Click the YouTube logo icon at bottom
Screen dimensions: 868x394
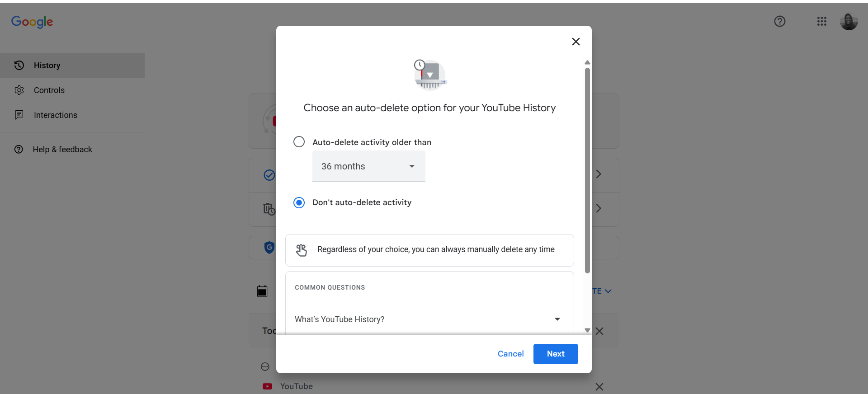click(x=268, y=386)
